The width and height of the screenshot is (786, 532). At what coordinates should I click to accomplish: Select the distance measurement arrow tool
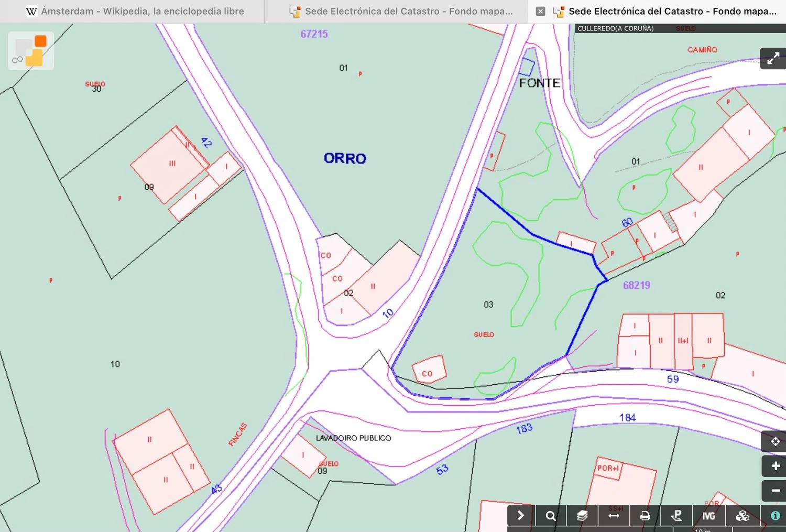click(614, 516)
